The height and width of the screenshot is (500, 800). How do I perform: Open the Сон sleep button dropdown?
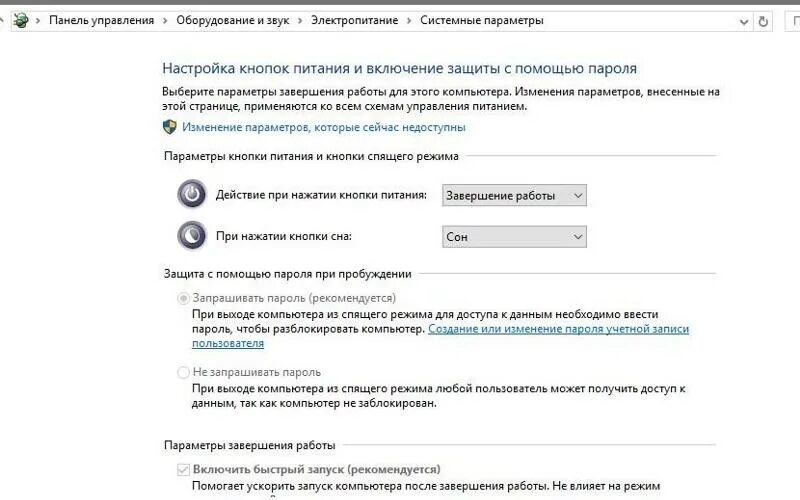pos(514,237)
